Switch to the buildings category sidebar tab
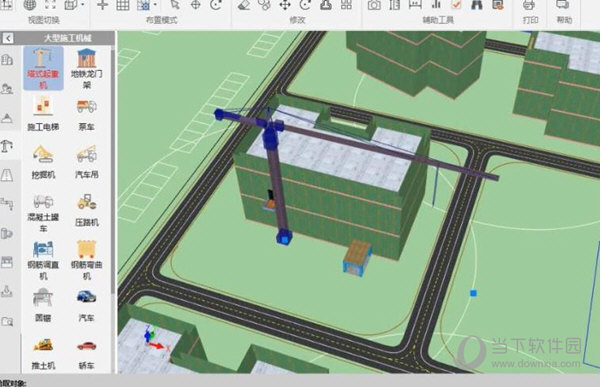 7,60
